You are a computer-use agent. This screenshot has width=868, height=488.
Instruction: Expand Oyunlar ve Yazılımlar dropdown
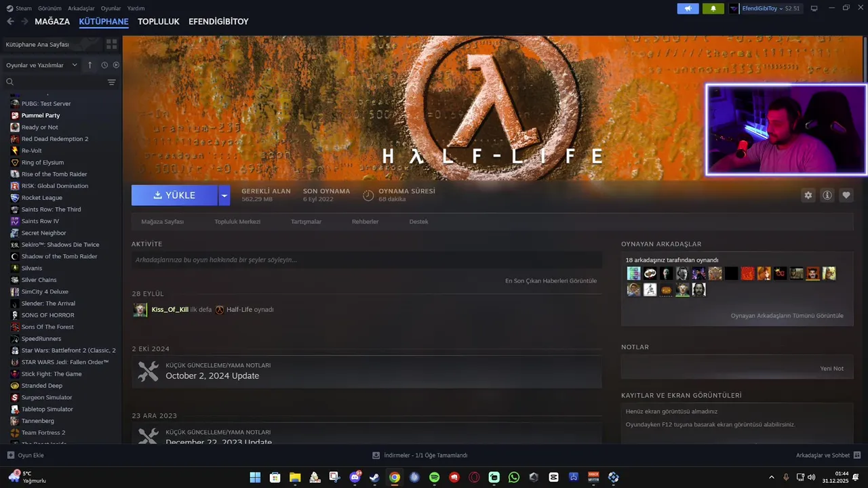(x=43, y=65)
